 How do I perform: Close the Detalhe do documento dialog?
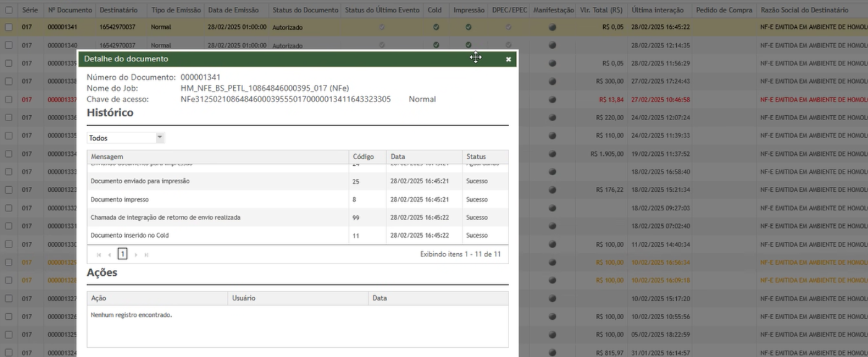(508, 59)
